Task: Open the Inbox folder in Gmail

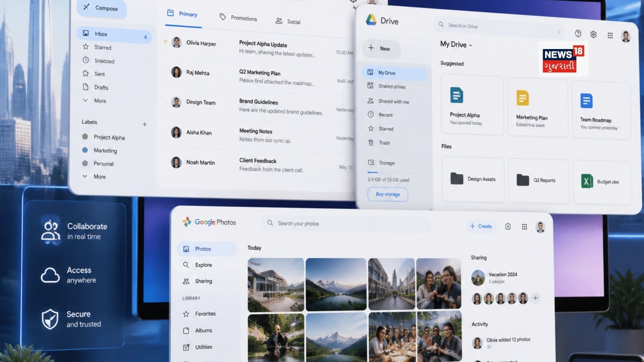Action: coord(114,35)
